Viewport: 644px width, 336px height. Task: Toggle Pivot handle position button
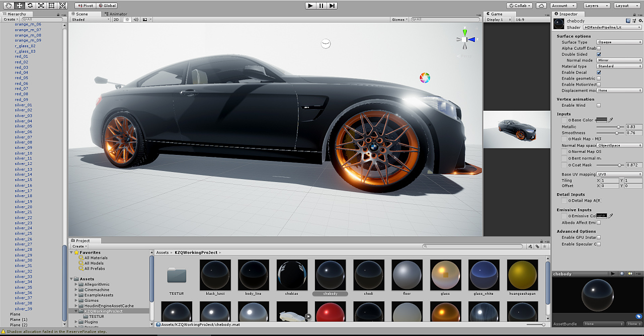pos(85,6)
